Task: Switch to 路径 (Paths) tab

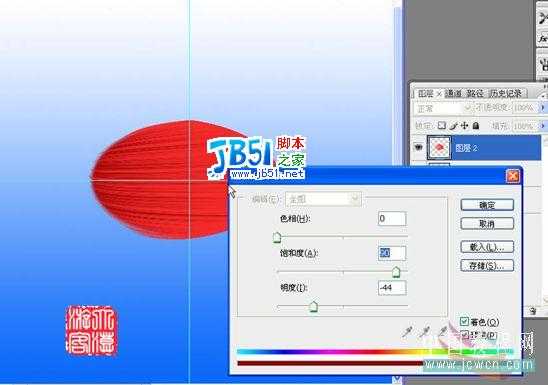Action: click(x=475, y=93)
